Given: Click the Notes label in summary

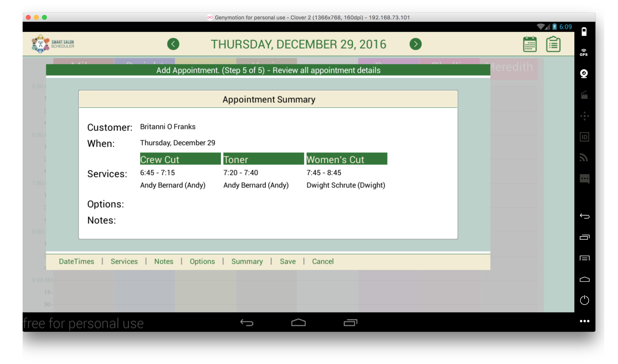Looking at the screenshot, I should coord(102,220).
